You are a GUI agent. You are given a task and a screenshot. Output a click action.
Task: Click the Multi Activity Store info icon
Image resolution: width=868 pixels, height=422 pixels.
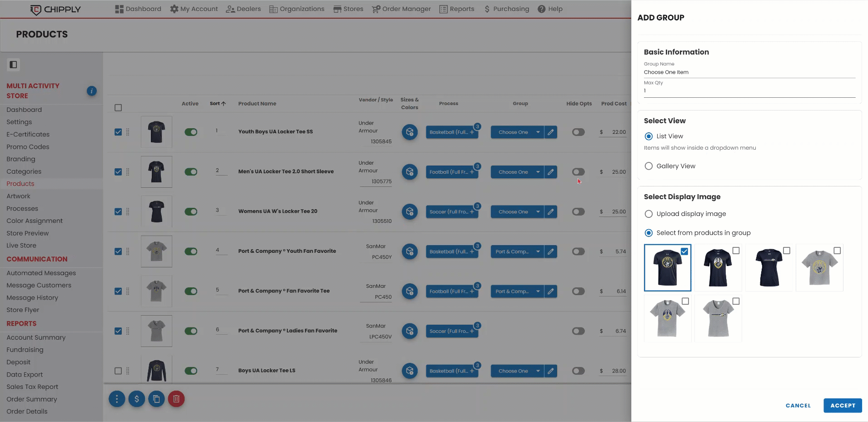91,91
